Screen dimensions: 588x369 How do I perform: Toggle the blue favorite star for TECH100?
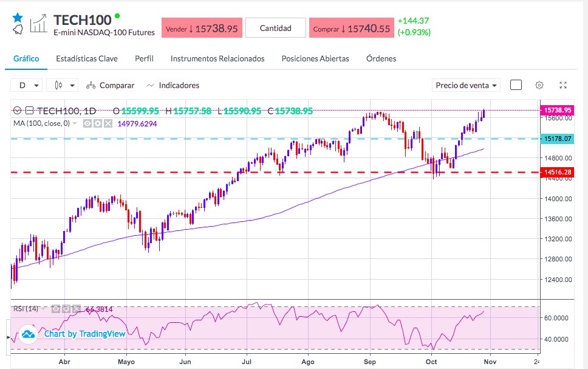click(x=17, y=17)
